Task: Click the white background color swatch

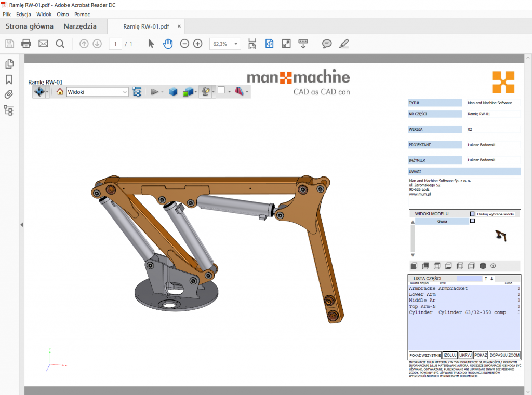Action: pyautogui.click(x=221, y=90)
